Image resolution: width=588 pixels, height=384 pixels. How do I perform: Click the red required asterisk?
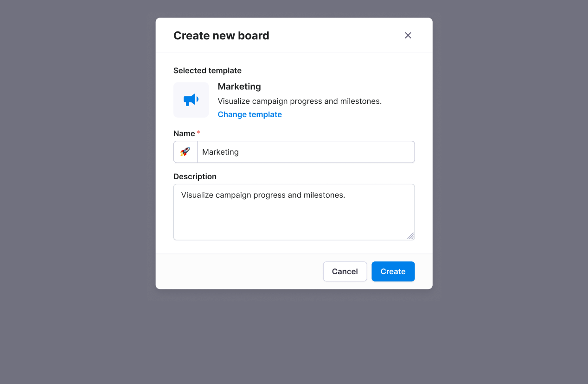(x=198, y=133)
